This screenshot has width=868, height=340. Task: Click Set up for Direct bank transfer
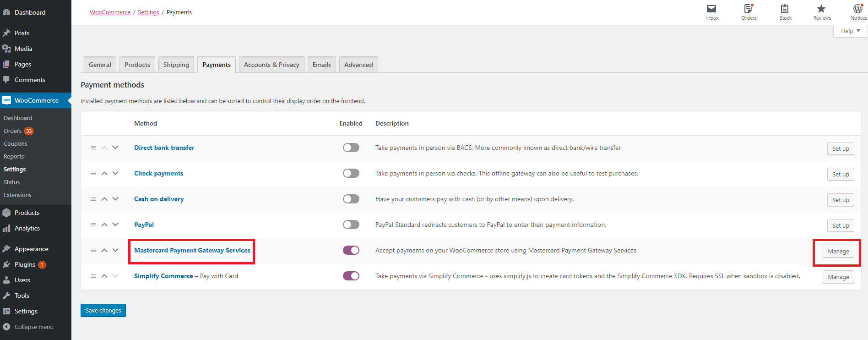(x=841, y=148)
